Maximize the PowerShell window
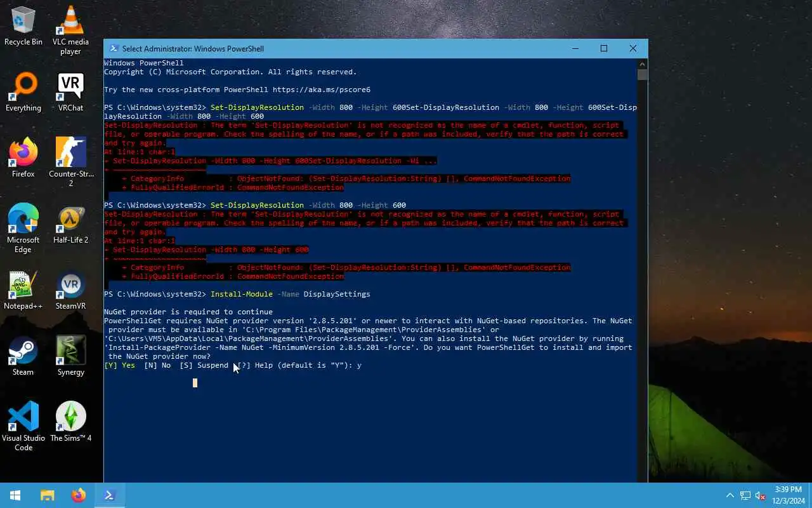Viewport: 812px width, 508px height. (x=604, y=48)
